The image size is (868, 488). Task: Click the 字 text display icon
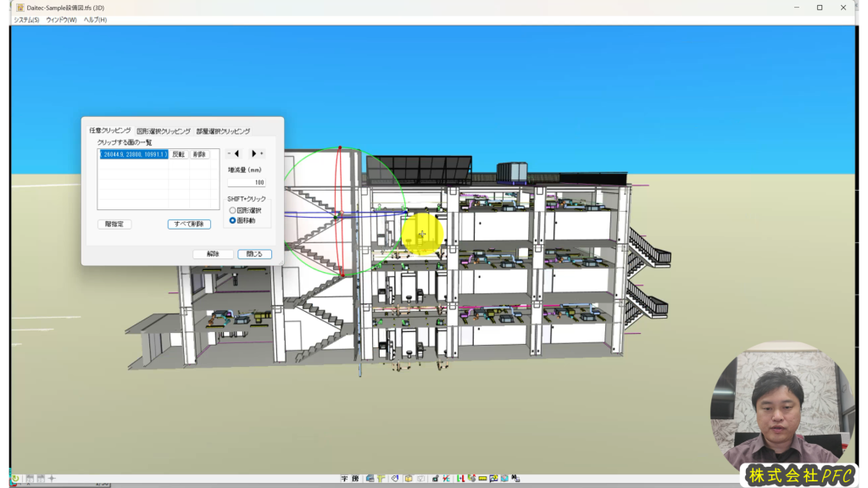[344, 479]
